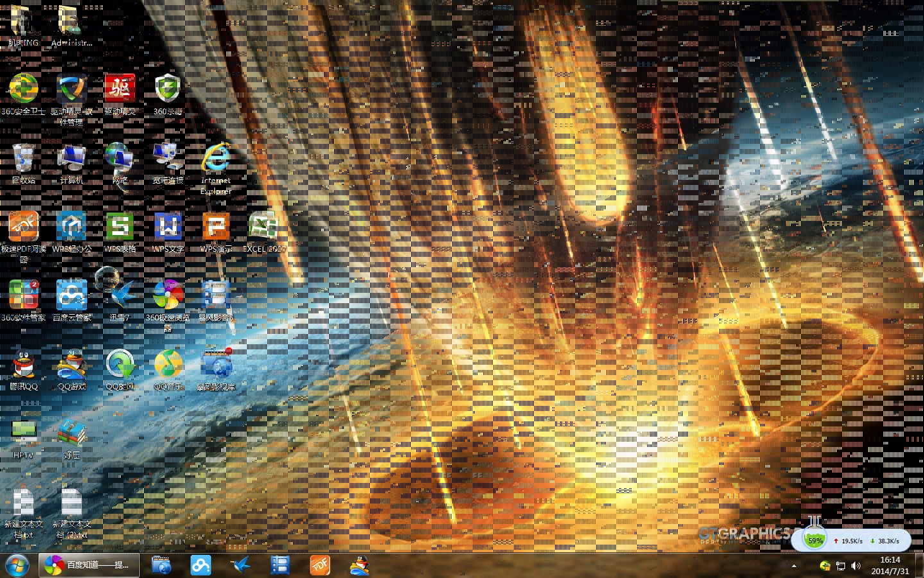Screen dimensions: 924x578
Task: Select the 计算机 computer icon
Action: pyautogui.click(x=71, y=164)
